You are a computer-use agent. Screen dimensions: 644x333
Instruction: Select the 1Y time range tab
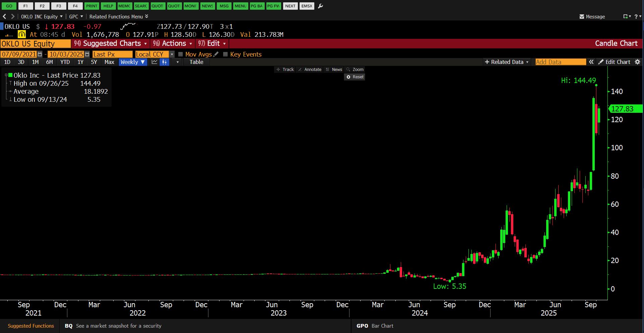pos(80,62)
